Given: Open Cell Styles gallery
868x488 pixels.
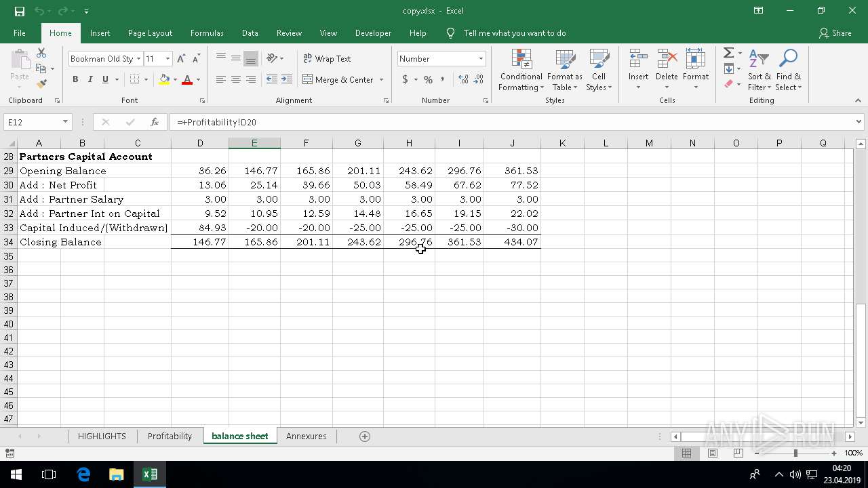Looking at the screenshot, I should tap(599, 70).
